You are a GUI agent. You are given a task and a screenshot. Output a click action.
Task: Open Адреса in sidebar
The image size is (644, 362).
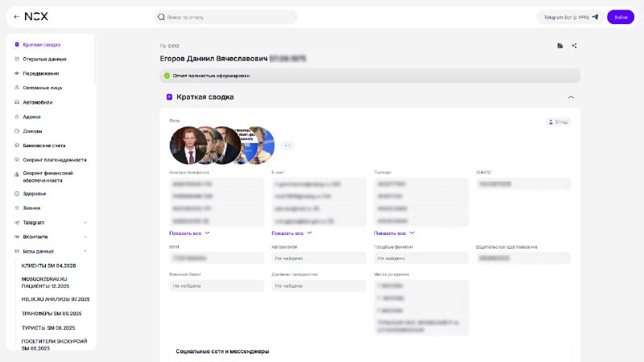tap(31, 117)
